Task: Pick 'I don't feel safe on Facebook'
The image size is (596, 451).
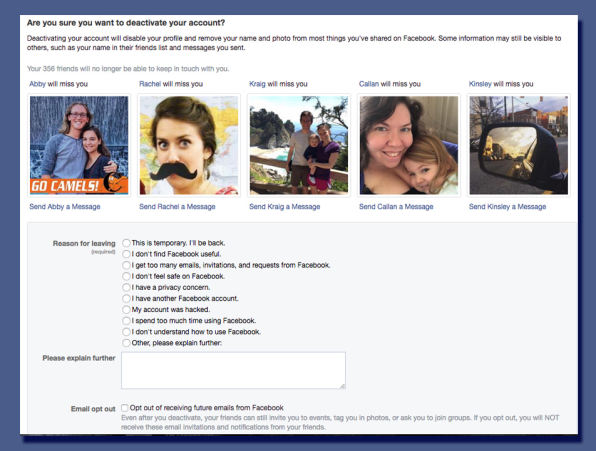Action: 126,276
